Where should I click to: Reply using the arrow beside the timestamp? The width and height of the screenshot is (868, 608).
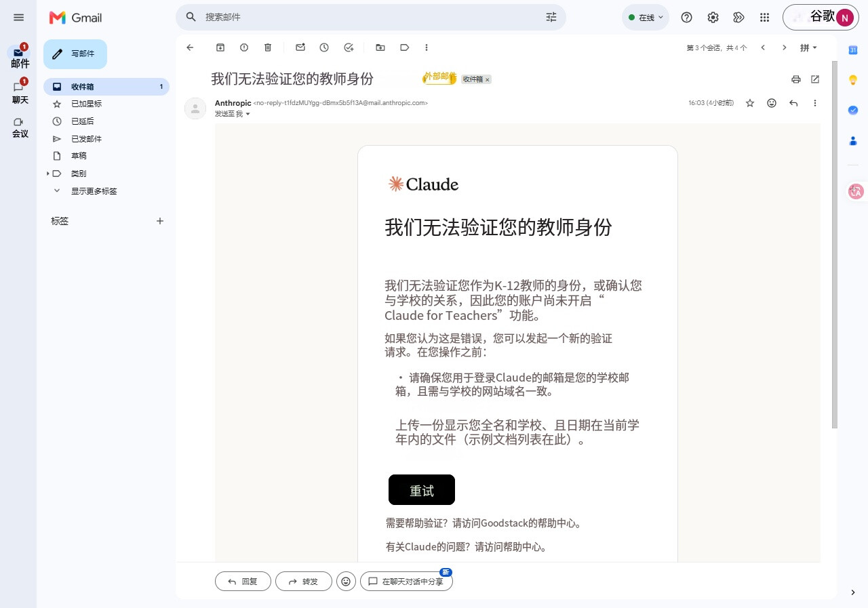[793, 103]
